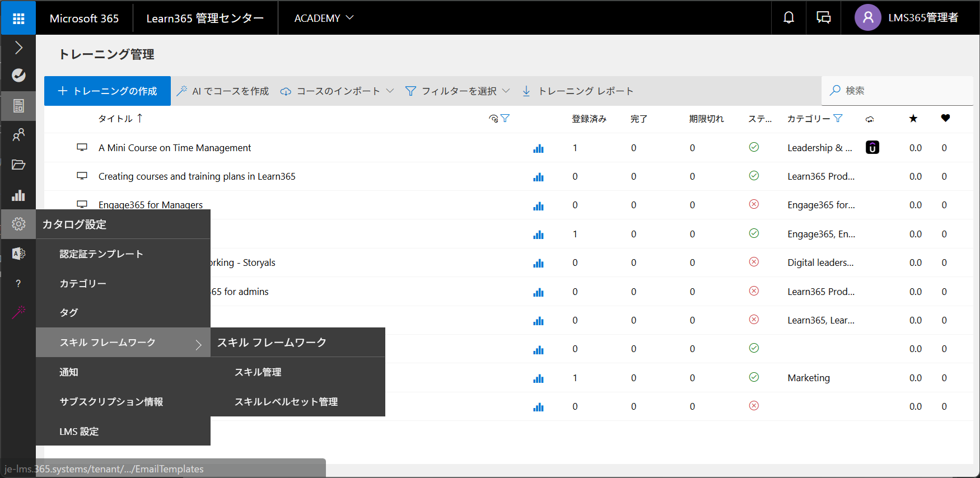Image resolution: width=980 pixels, height=478 pixels.
Task: Open the users icon in sidebar
Action: [x=18, y=135]
